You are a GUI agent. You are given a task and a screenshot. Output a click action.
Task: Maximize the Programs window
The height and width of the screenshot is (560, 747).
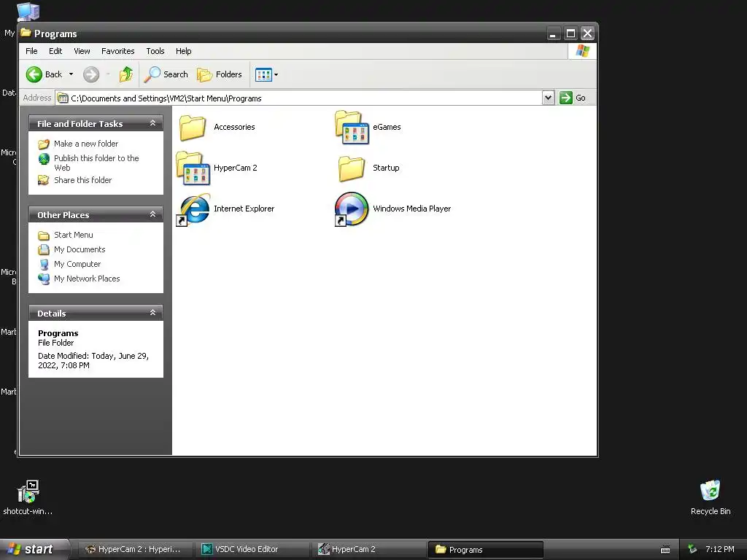tap(570, 34)
